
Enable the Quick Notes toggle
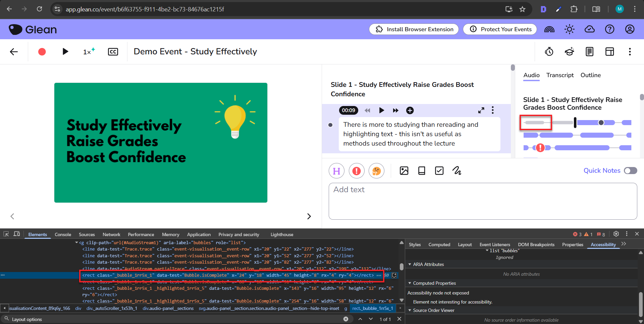[630, 171]
